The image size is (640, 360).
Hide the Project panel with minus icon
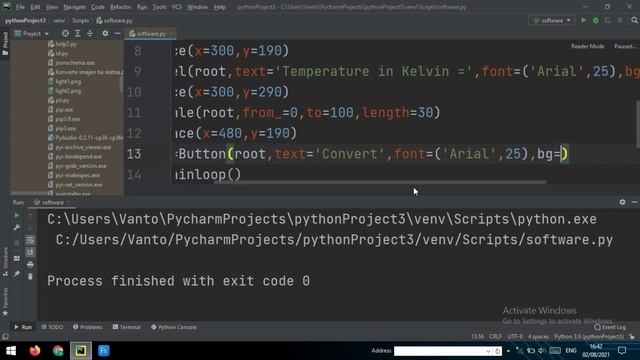(117, 33)
